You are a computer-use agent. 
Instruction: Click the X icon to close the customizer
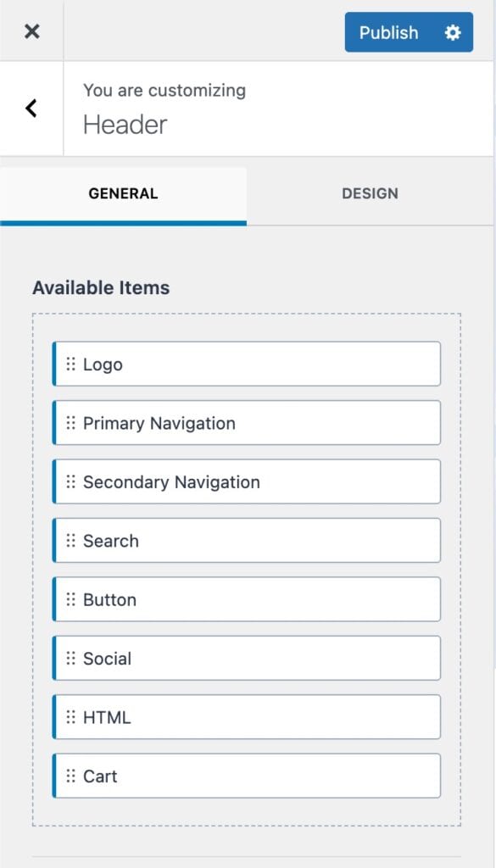[31, 31]
